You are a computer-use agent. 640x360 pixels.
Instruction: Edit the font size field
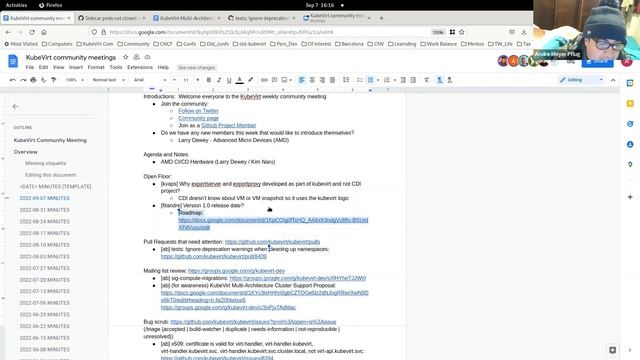[186, 80]
